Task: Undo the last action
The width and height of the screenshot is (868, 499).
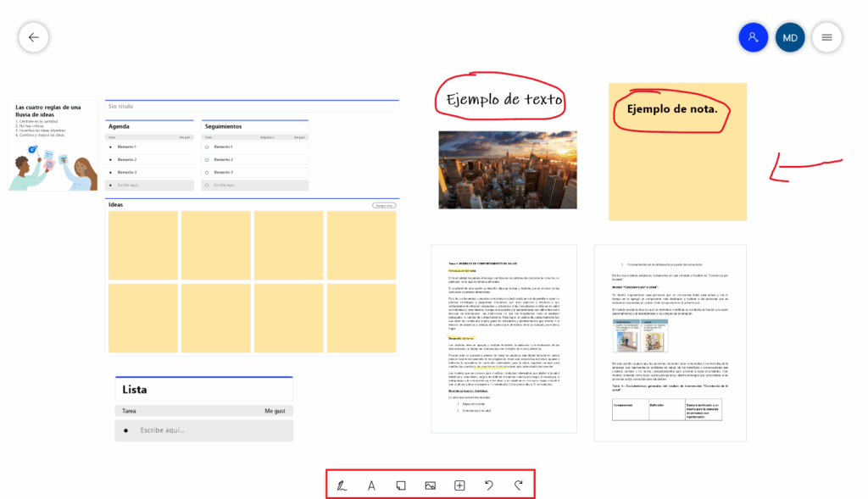Action: (489, 485)
